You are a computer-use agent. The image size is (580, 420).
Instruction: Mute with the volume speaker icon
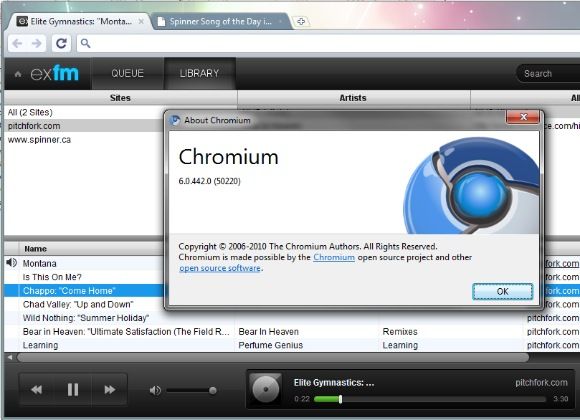(155, 390)
